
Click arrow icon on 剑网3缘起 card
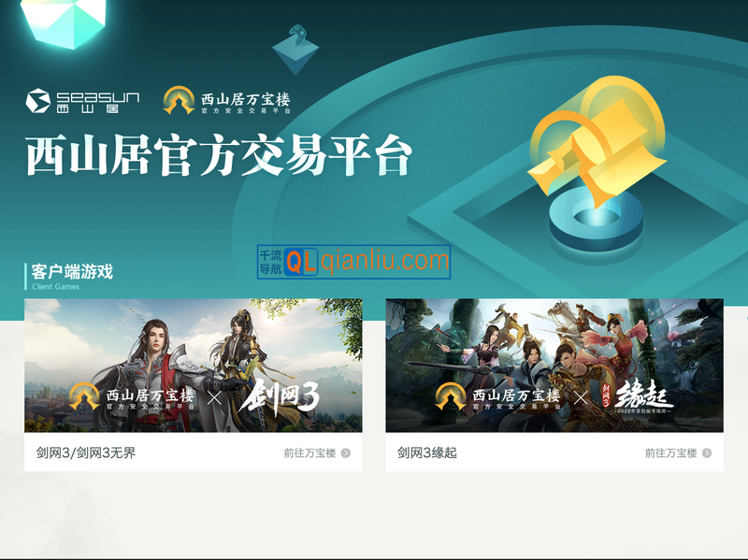[x=707, y=453]
